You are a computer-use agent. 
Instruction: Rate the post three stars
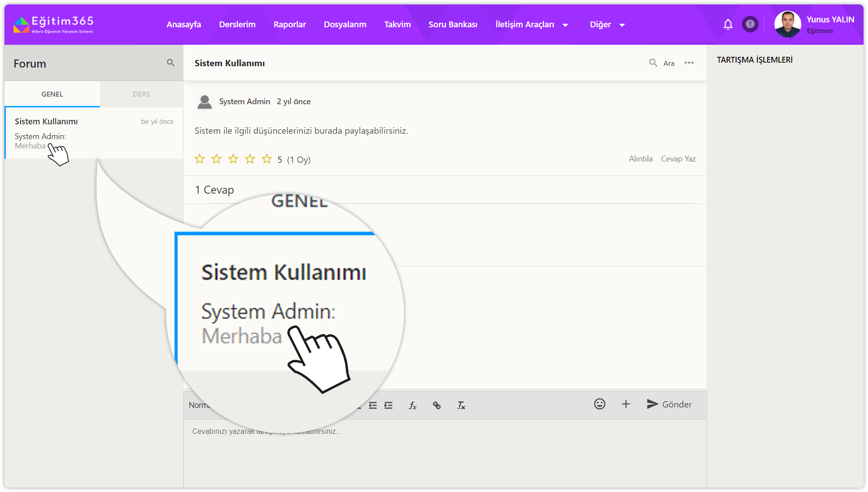233,159
